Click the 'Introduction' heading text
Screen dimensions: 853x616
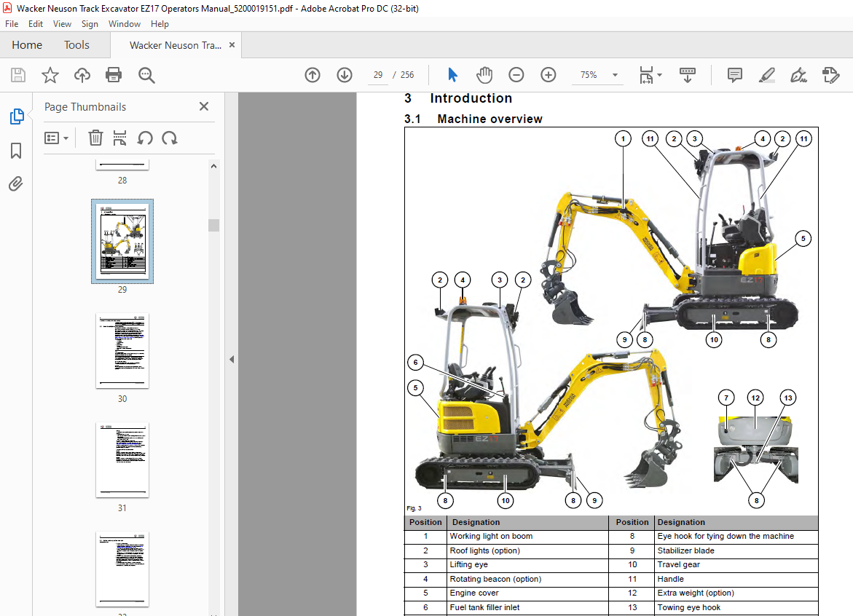[471, 98]
